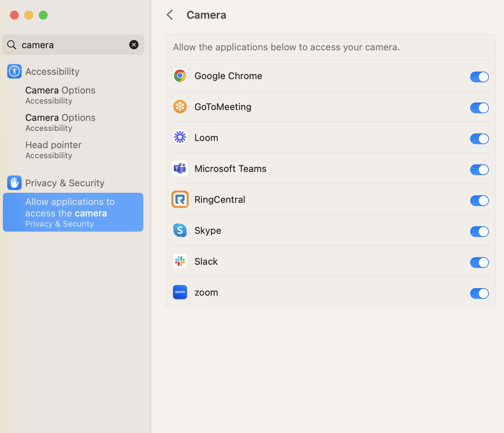Toggle zoom camera permission

coord(480,293)
